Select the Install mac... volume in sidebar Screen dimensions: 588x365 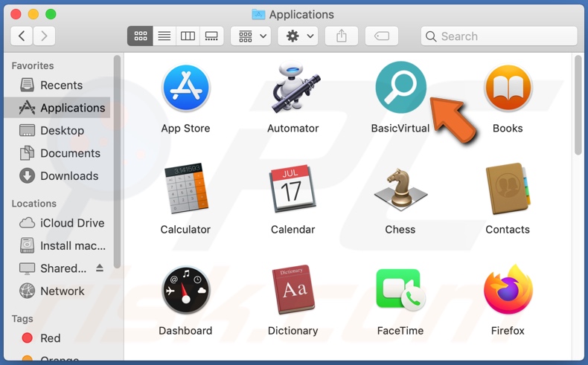coord(57,245)
